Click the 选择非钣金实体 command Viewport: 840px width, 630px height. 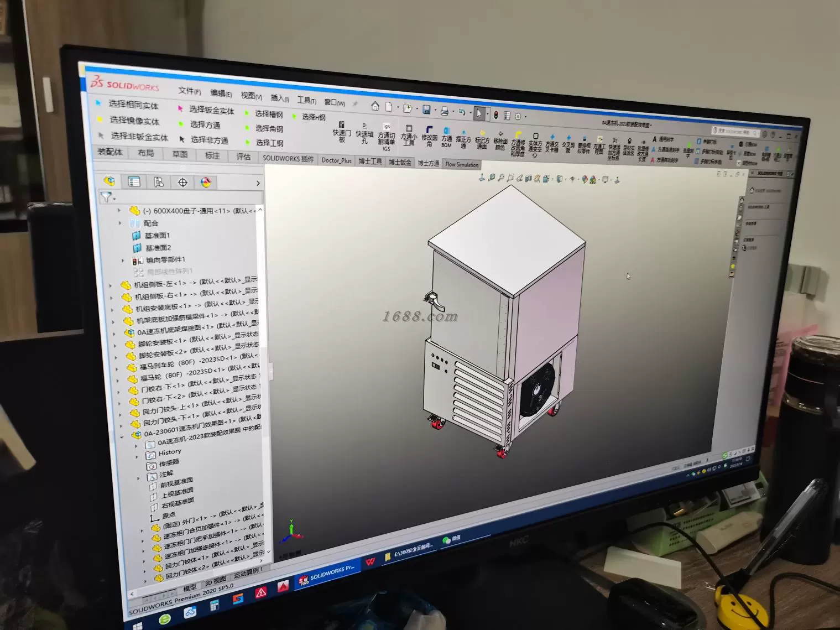139,137
